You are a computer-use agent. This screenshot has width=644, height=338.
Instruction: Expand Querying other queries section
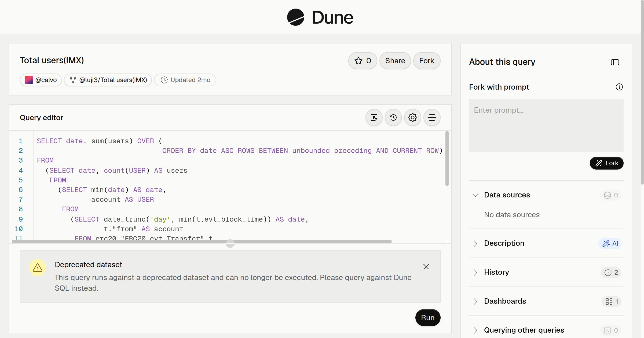click(x=475, y=330)
